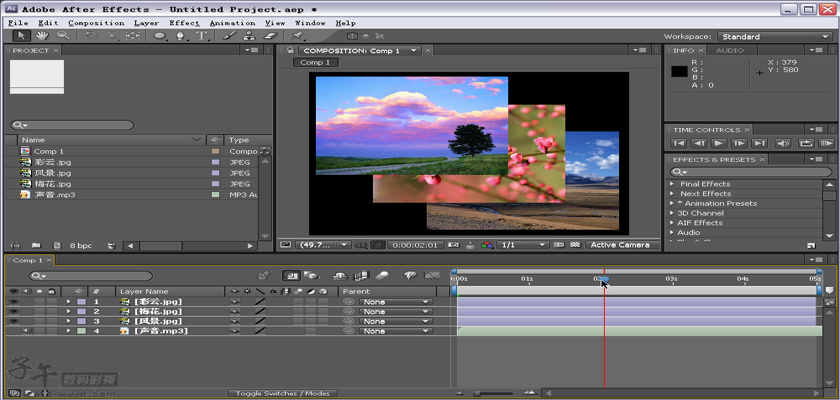The width and height of the screenshot is (840, 400).
Task: Open the Active Camera view dropdown
Action: coord(619,245)
